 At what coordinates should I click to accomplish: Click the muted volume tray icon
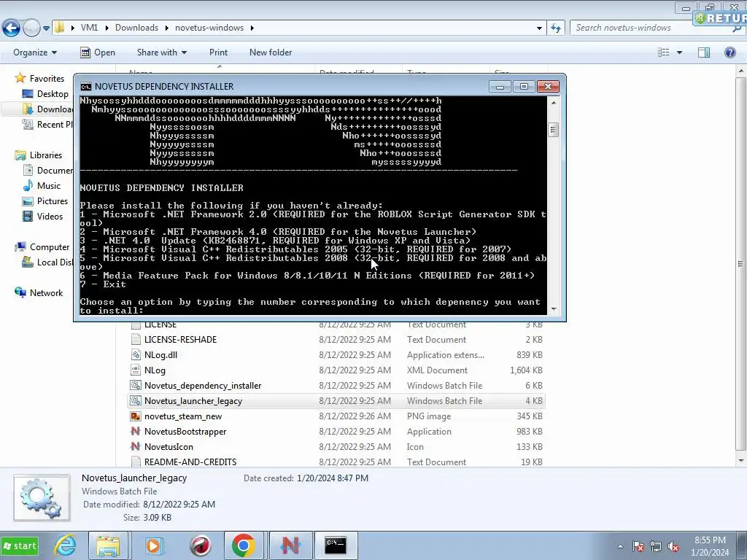pyautogui.click(x=673, y=546)
